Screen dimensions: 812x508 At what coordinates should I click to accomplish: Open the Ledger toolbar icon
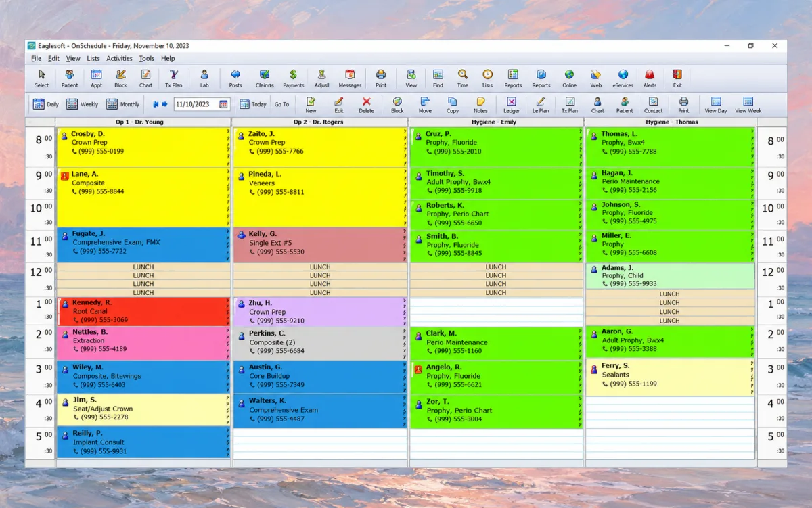(x=512, y=105)
